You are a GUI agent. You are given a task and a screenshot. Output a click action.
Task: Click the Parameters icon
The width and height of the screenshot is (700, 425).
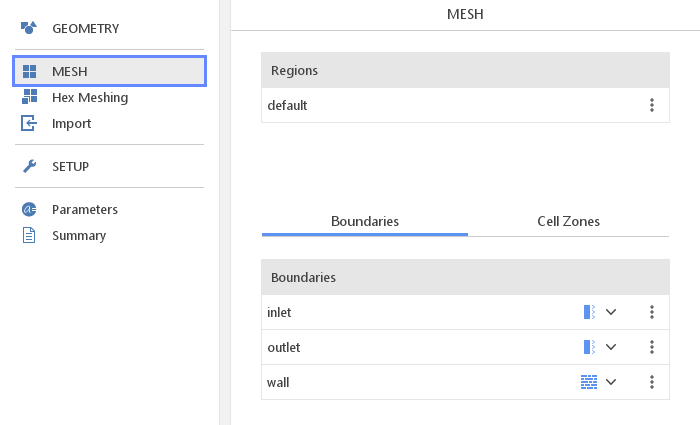click(x=29, y=209)
